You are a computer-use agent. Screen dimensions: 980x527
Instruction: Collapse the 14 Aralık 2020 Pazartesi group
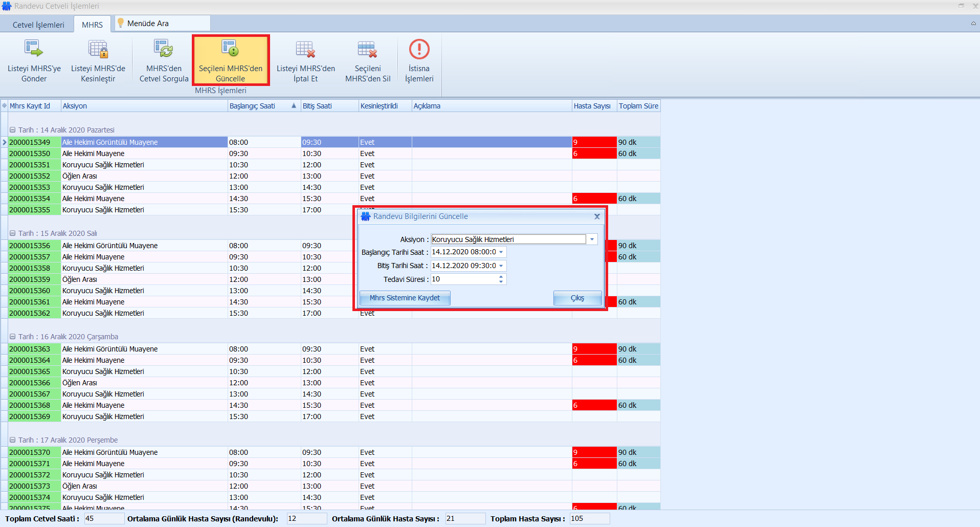pyautogui.click(x=13, y=130)
